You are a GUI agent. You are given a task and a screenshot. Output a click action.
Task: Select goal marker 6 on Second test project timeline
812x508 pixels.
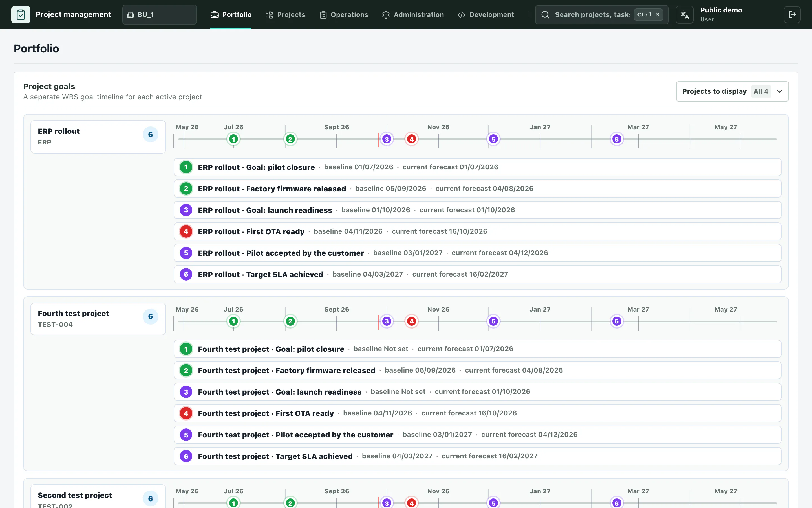616,503
